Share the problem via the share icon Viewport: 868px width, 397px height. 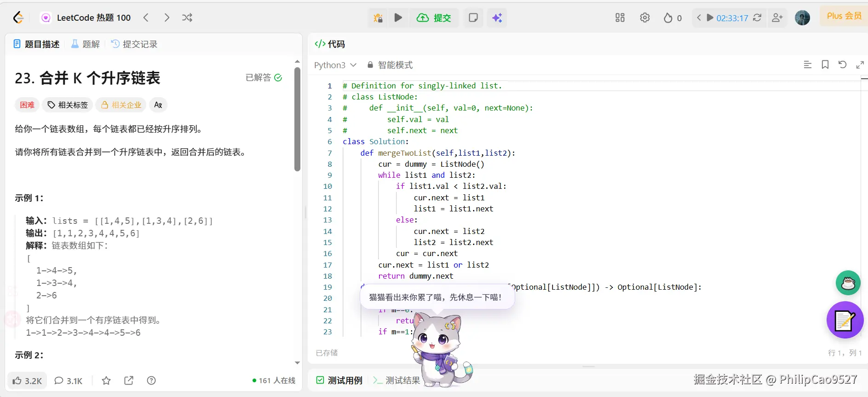129,380
